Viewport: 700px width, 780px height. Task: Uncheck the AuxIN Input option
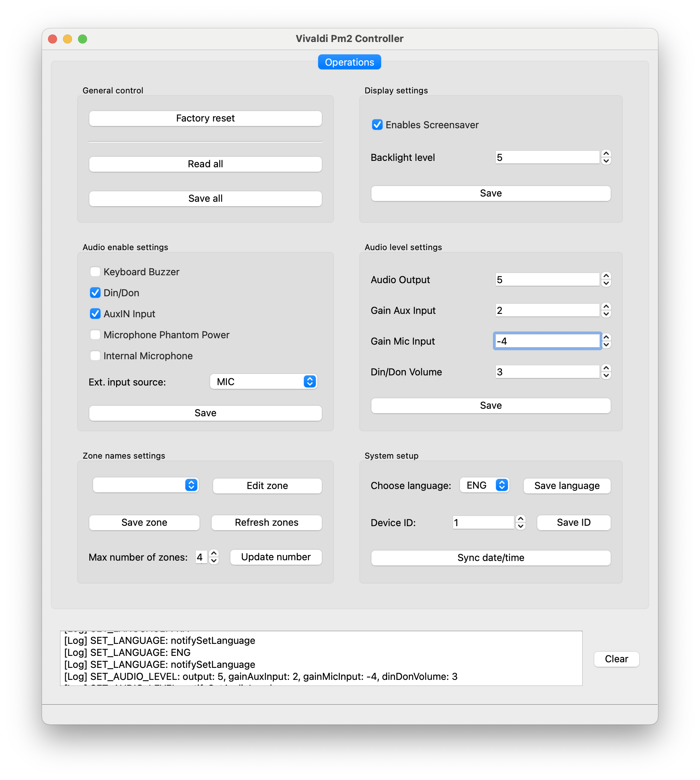tap(95, 314)
